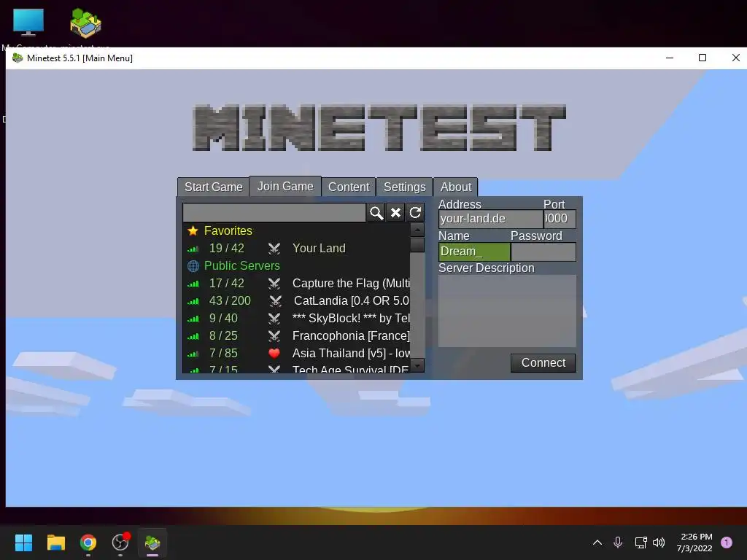The width and height of the screenshot is (747, 560).
Task: Open the Windows Start menu
Action: click(x=23, y=542)
